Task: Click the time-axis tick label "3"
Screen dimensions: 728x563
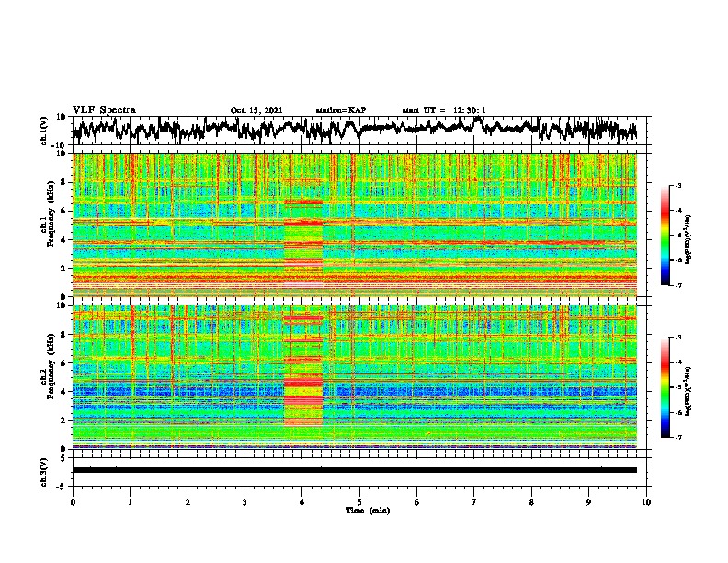Action: pos(245,502)
